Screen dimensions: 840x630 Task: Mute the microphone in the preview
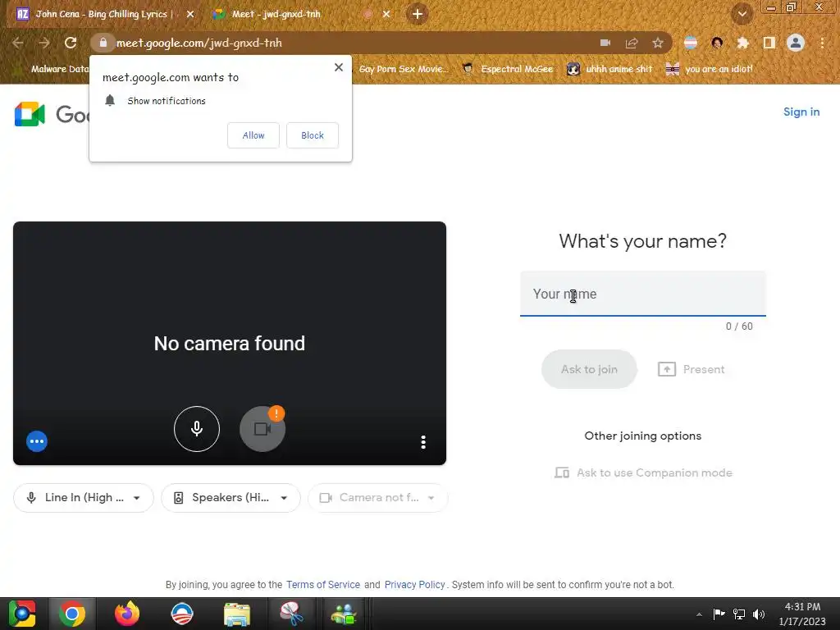coord(197,428)
